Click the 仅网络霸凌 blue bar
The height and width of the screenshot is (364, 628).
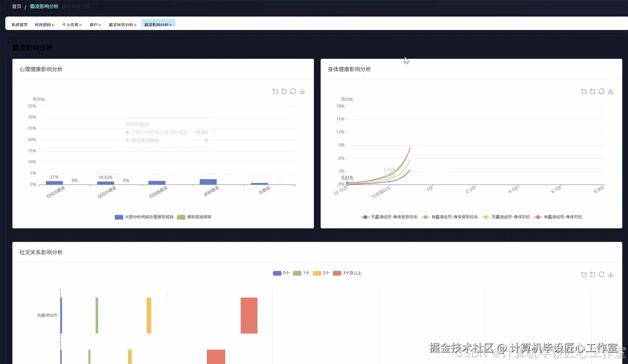(157, 183)
